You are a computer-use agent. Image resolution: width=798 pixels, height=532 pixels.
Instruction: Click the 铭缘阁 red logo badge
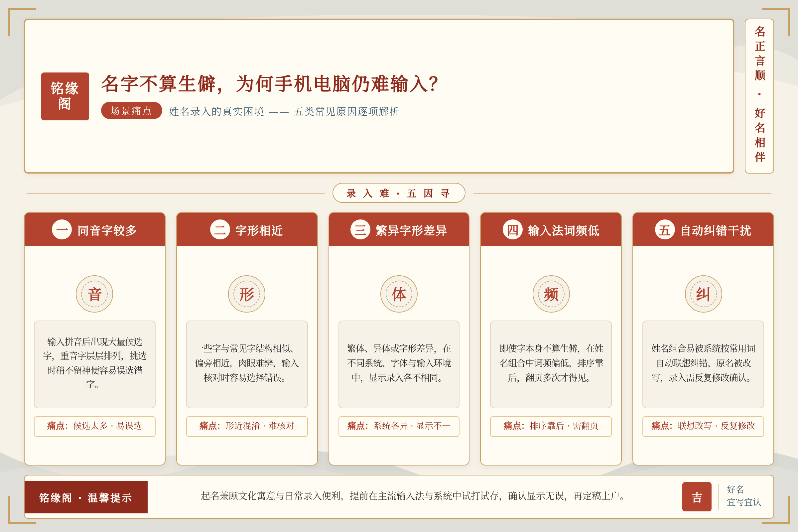tap(65, 96)
